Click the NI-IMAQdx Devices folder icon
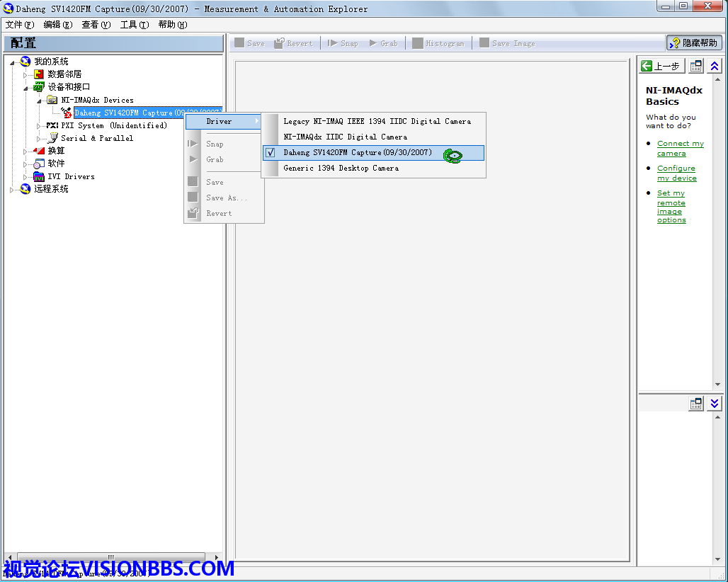This screenshot has width=728, height=582. 52,100
